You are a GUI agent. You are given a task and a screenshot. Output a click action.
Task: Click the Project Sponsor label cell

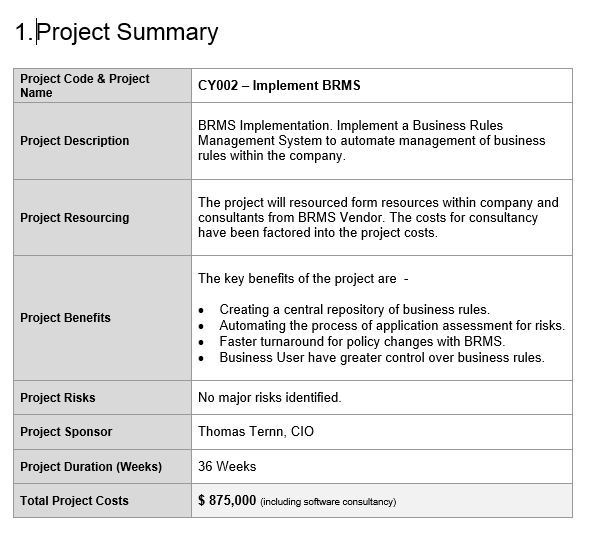[103, 432]
